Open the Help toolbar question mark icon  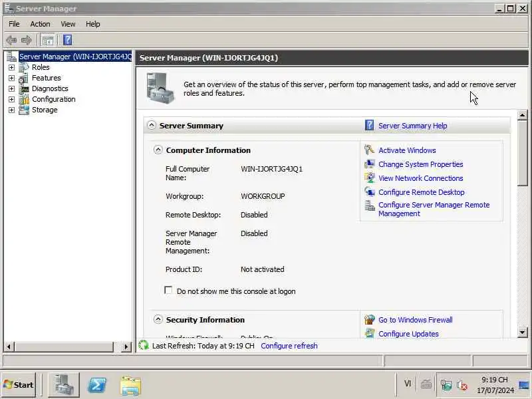(68, 40)
